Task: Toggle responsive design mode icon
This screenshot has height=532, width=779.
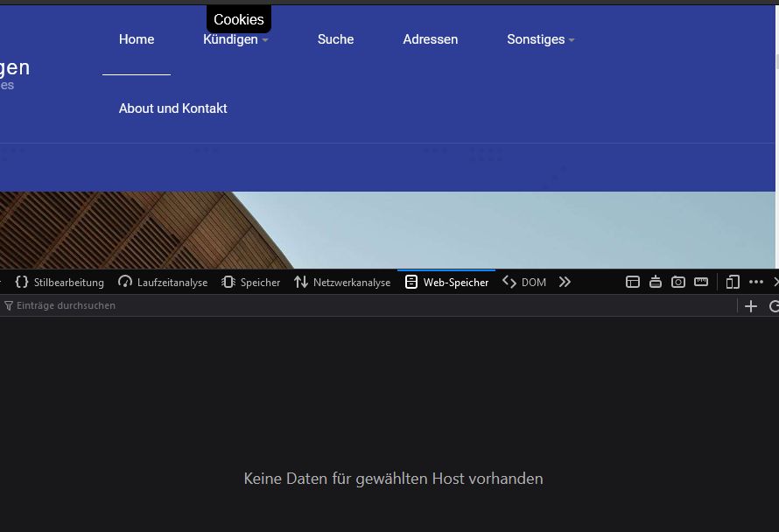Action: [733, 282]
